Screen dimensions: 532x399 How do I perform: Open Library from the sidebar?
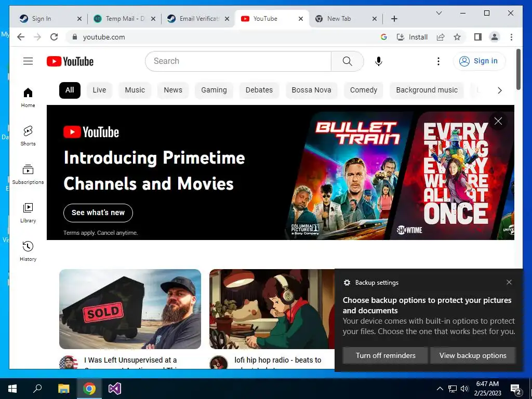click(28, 212)
